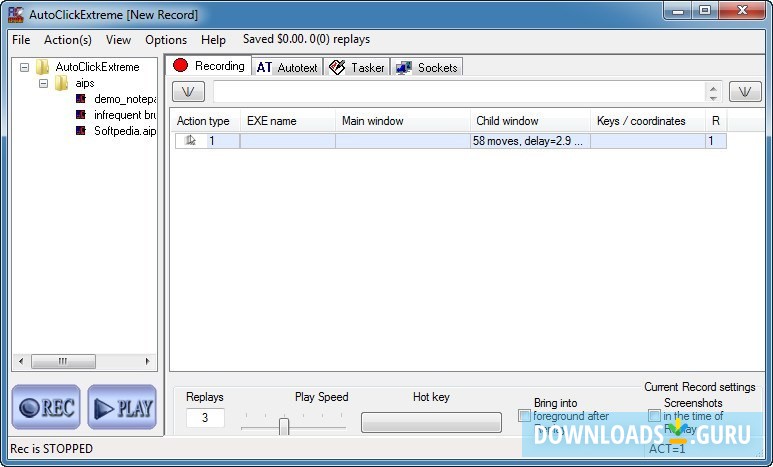
Task: Click the Replays count input field
Action: tap(205, 418)
